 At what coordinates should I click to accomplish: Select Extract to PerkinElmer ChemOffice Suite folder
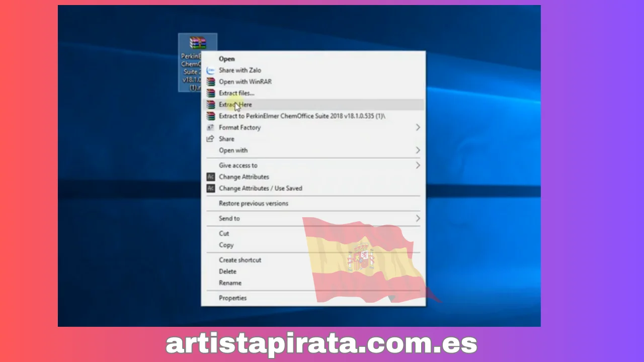coord(313,116)
